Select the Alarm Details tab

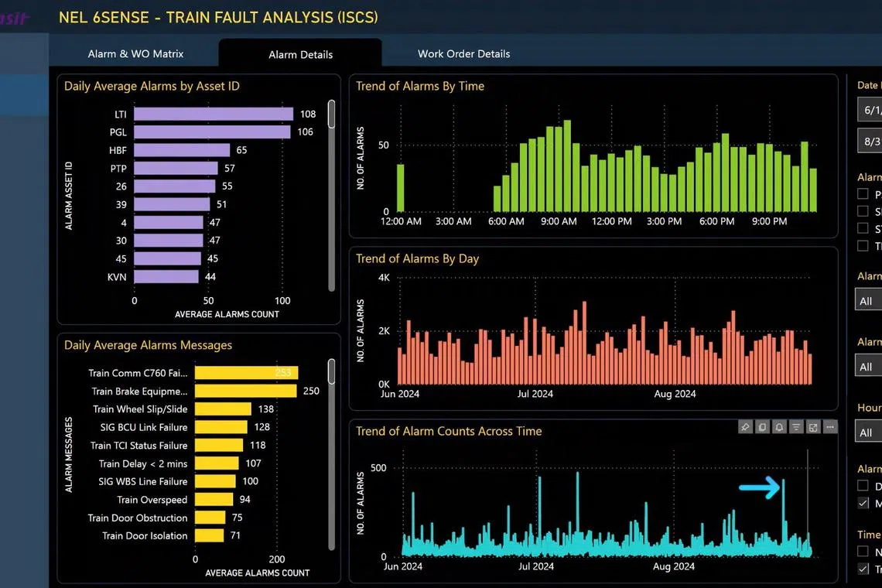coord(300,55)
